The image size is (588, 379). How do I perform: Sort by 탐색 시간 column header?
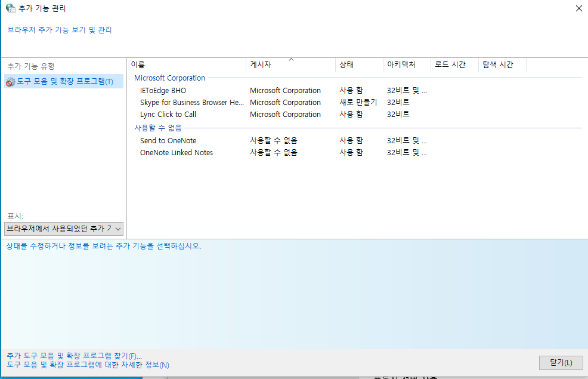(x=503, y=64)
